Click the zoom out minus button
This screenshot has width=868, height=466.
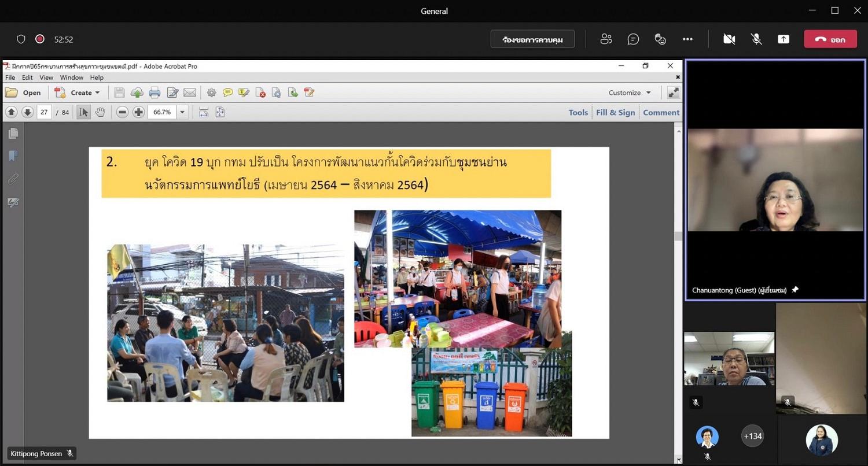(x=122, y=112)
